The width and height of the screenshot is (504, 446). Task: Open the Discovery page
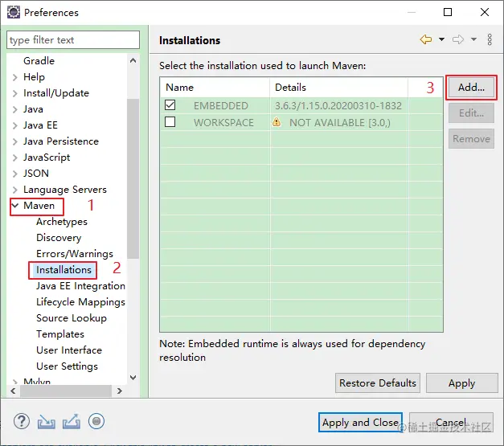59,237
